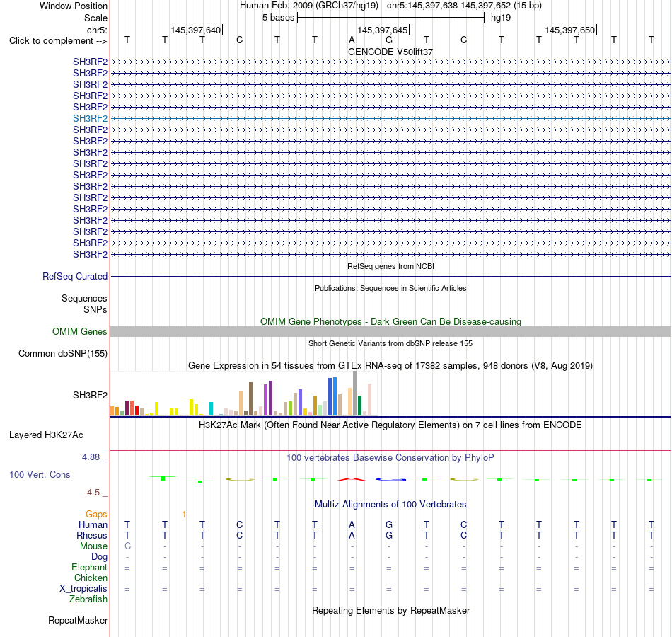Click the 'Mouse' species label

tap(93, 546)
